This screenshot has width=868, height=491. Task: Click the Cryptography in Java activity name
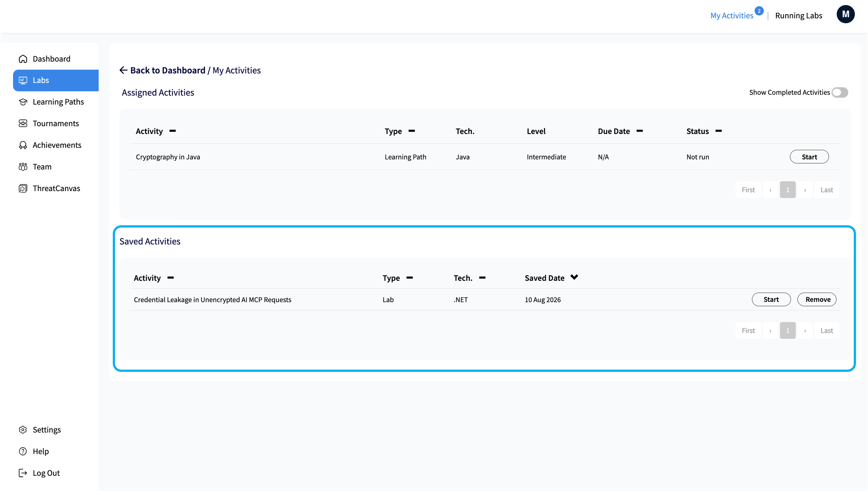(x=168, y=157)
